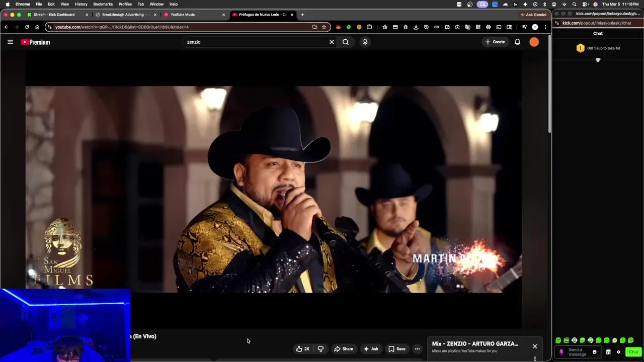
Task: Open Chrome three-dot menu
Action: (545, 27)
